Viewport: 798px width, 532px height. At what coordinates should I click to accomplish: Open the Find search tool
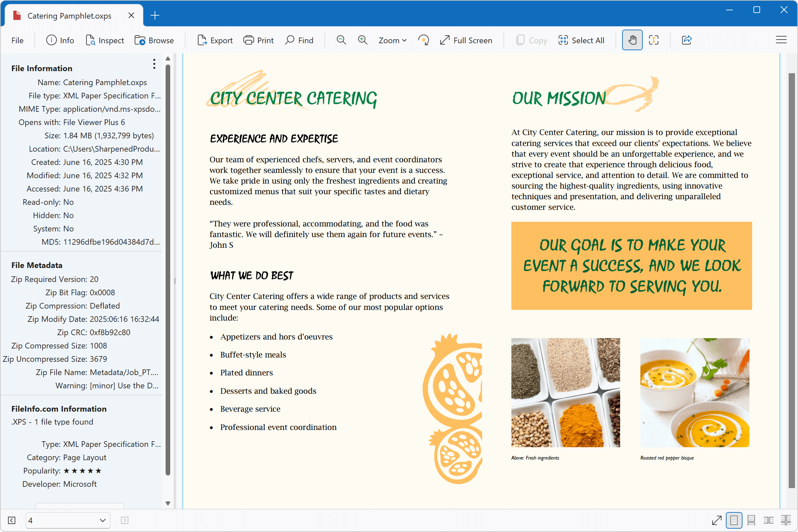pyautogui.click(x=299, y=40)
